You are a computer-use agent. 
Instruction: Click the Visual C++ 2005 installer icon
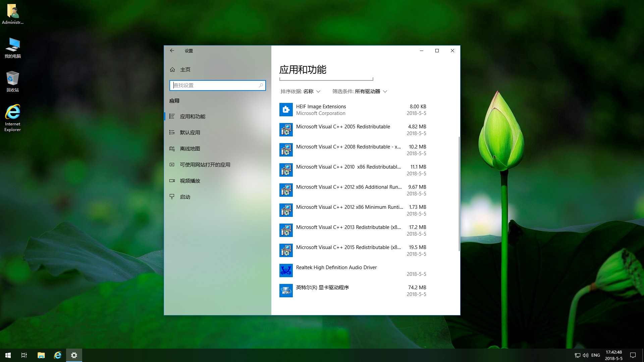coord(286,130)
